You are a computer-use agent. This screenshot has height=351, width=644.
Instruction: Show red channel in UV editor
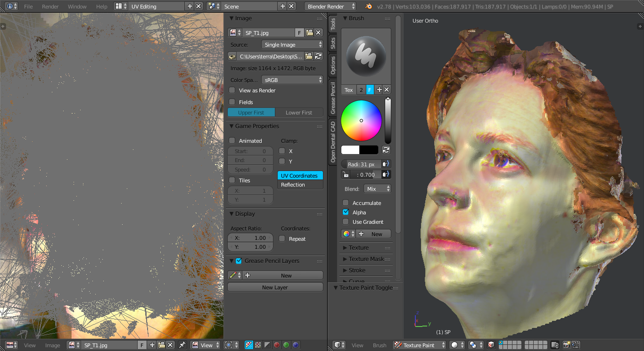[x=277, y=345]
